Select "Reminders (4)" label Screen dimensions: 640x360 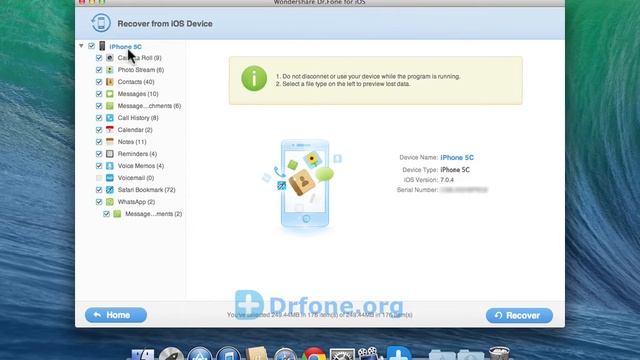coord(137,154)
